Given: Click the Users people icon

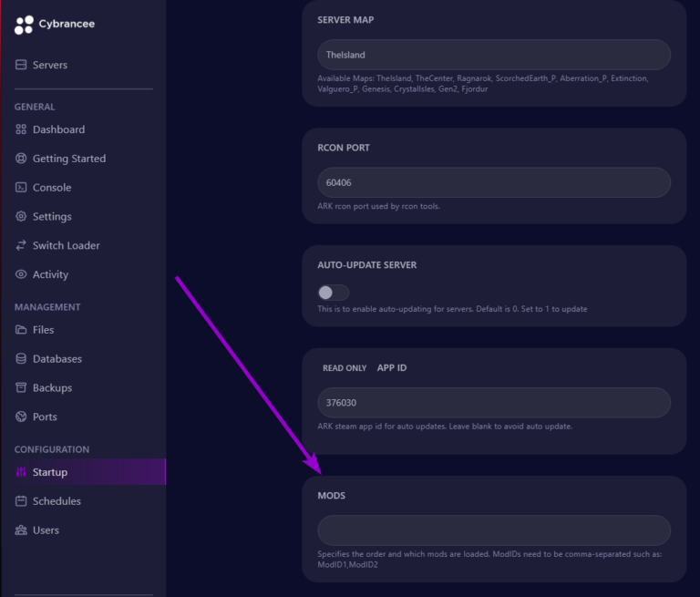Looking at the screenshot, I should point(21,530).
